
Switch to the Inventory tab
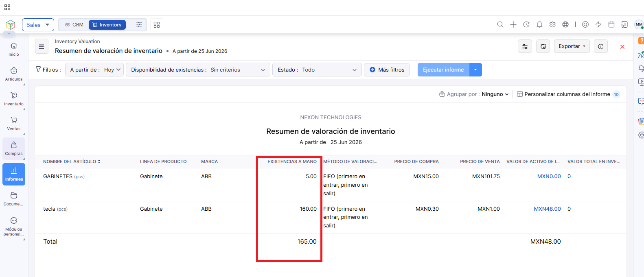click(107, 25)
